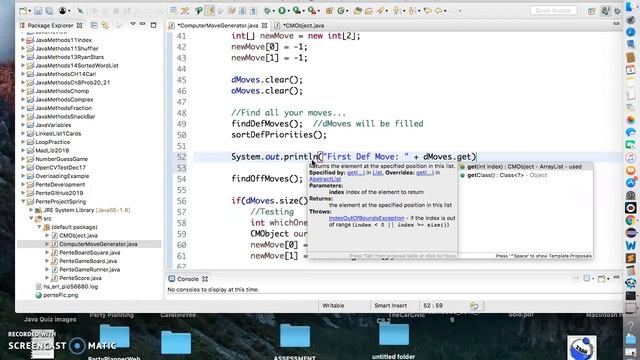Toggle Skip All Breakpoints in toolbar
The image size is (640, 360).
[80, 11]
